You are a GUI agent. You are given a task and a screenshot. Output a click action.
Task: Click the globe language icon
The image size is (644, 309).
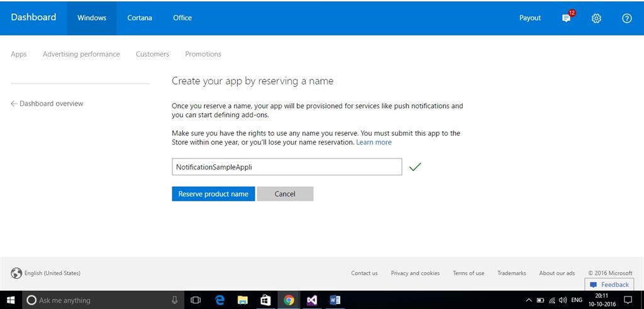[16, 273]
